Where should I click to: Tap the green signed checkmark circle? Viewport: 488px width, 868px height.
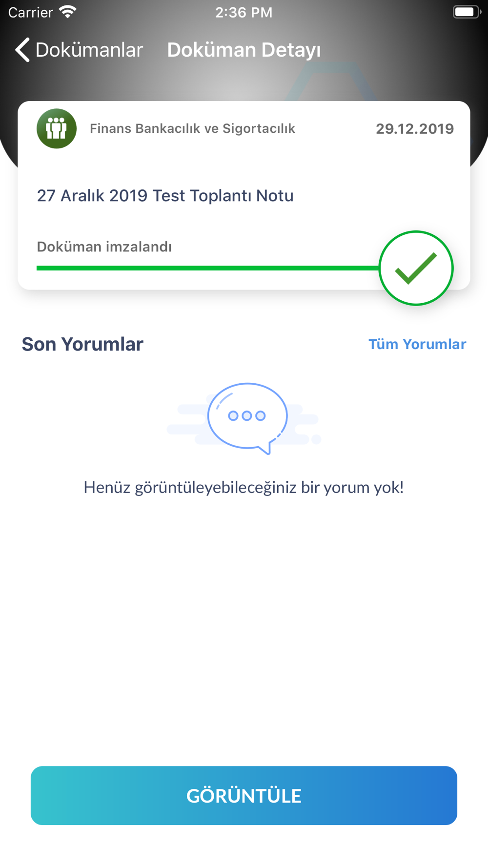[x=416, y=268]
